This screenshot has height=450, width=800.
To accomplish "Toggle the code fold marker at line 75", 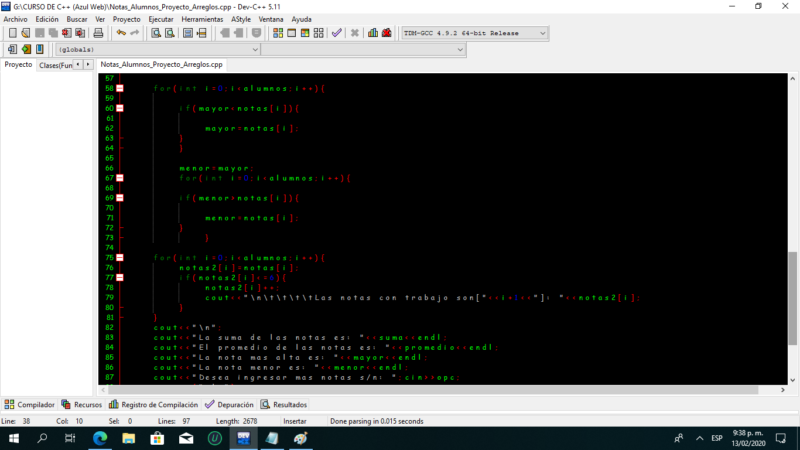I will pyautogui.click(x=120, y=258).
